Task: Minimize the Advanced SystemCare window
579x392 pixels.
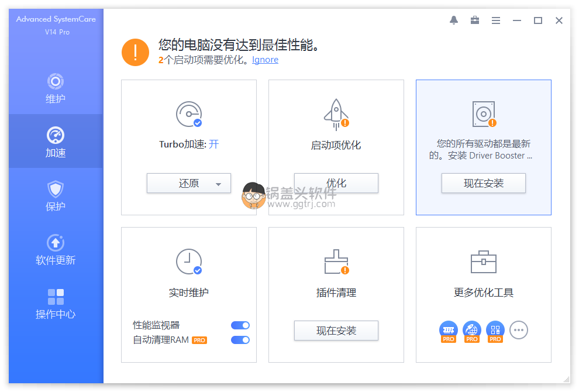Action: pyautogui.click(x=517, y=20)
